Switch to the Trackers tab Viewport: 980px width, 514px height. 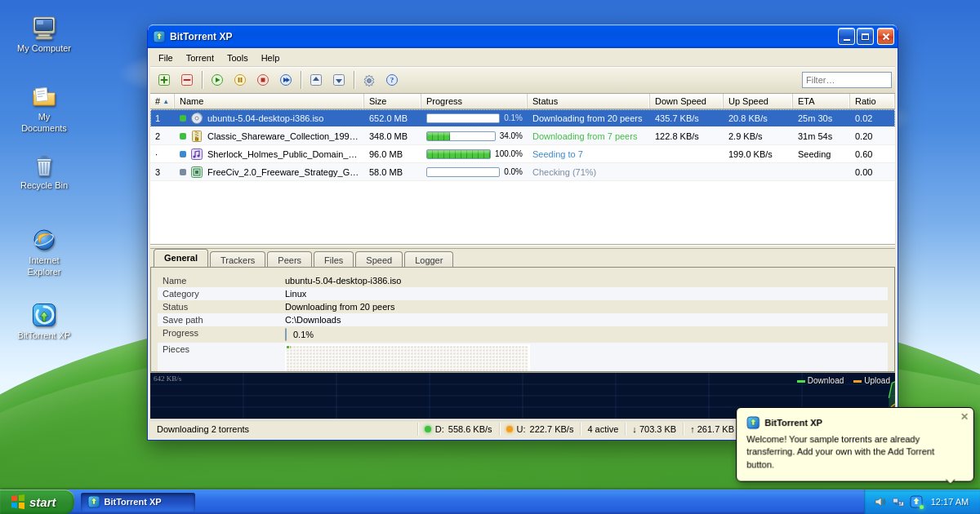(x=238, y=259)
